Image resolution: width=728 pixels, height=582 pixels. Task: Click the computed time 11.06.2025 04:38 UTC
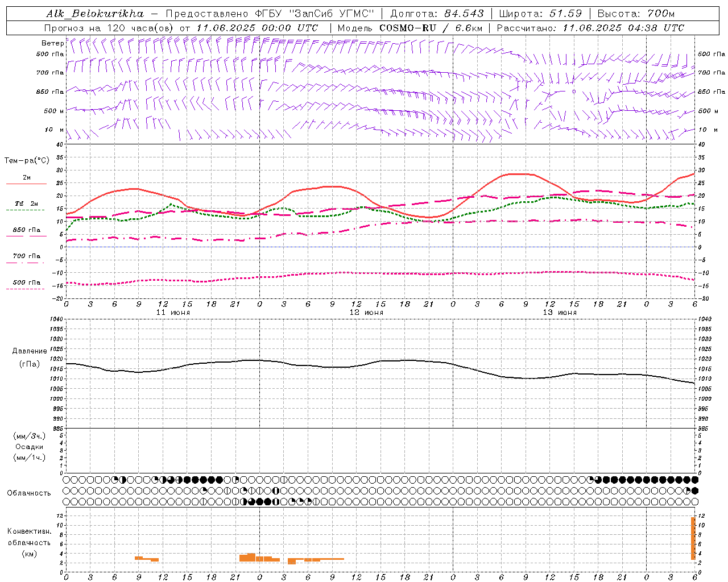[x=623, y=28]
